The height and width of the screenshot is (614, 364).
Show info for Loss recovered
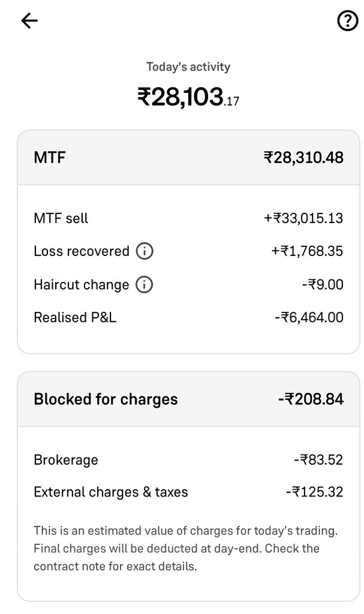[x=144, y=251]
